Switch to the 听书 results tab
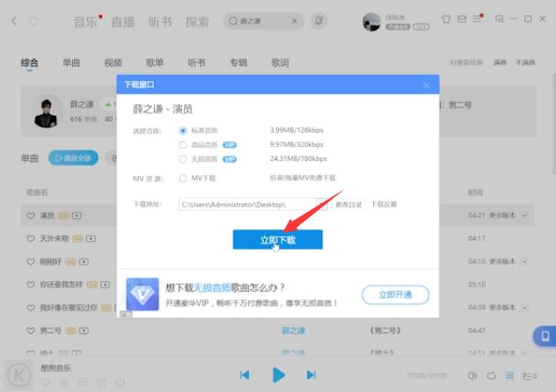Image resolution: width=556 pixels, height=392 pixels. tap(197, 62)
